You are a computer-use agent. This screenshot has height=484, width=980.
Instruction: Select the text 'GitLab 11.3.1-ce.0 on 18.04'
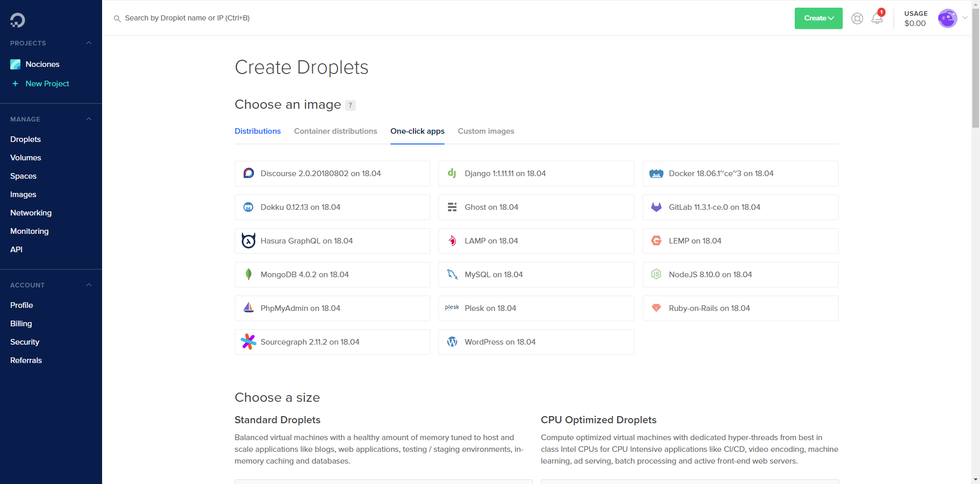tap(715, 207)
